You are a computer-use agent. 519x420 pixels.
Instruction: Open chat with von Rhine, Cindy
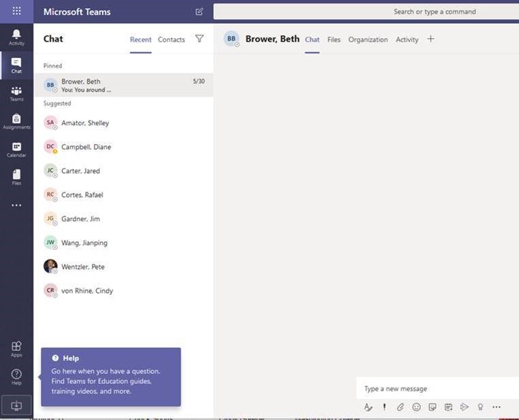click(x=124, y=291)
